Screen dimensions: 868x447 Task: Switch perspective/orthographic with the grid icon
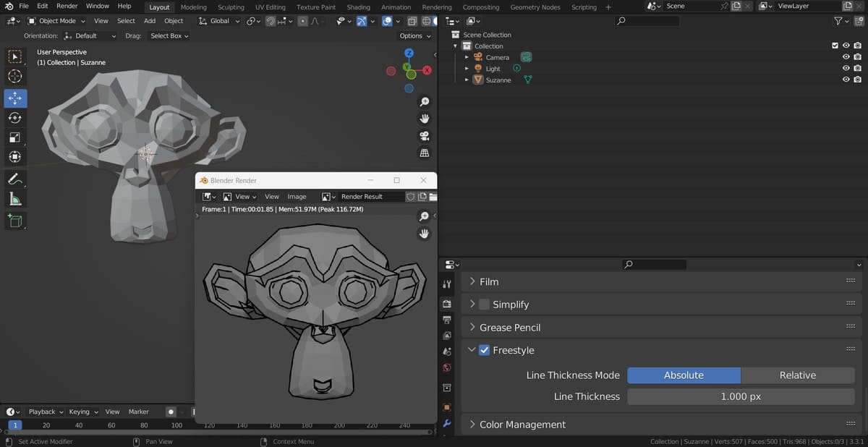[425, 153]
